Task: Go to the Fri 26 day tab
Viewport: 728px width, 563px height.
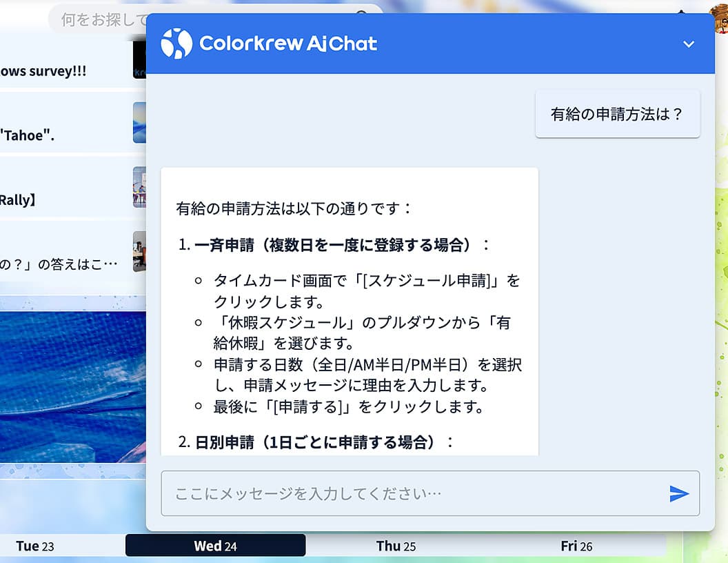Action: 576,546
